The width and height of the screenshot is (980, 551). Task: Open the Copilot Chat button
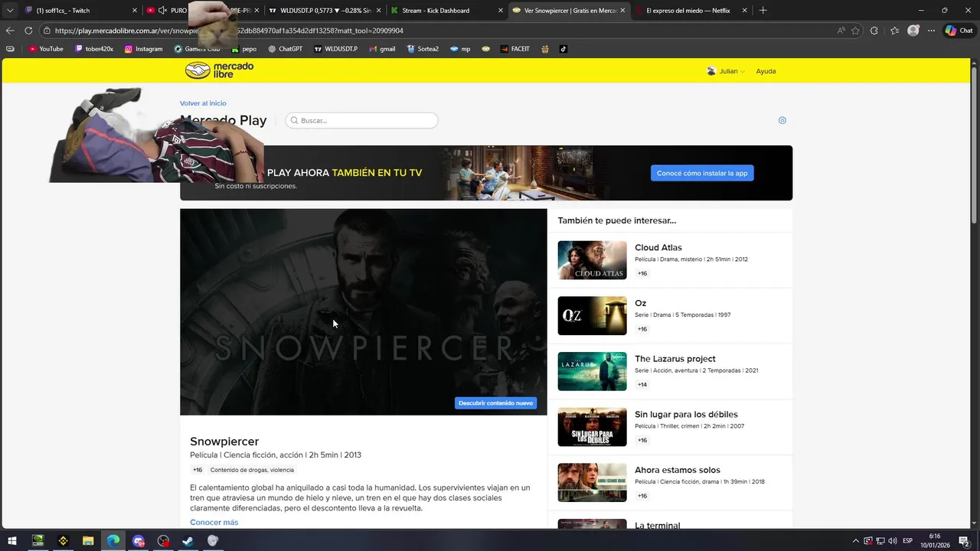click(x=959, y=31)
